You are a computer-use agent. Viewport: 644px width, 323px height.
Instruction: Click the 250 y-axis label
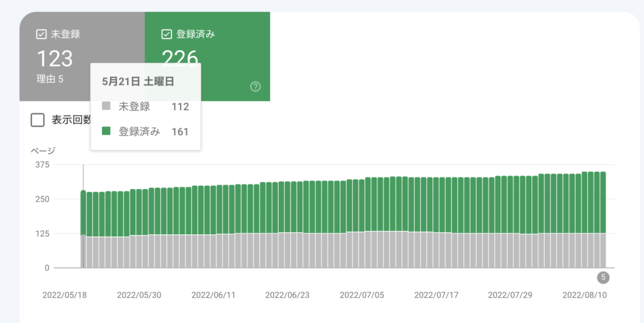pyautogui.click(x=42, y=200)
